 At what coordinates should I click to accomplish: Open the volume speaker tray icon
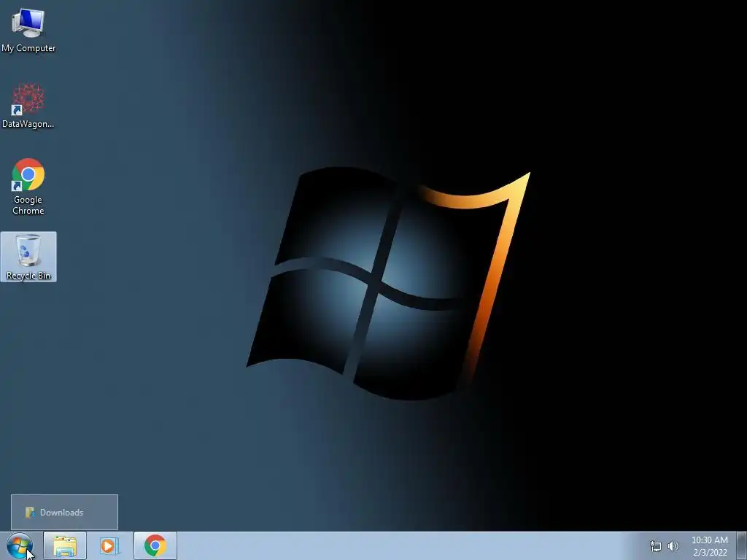click(673, 546)
